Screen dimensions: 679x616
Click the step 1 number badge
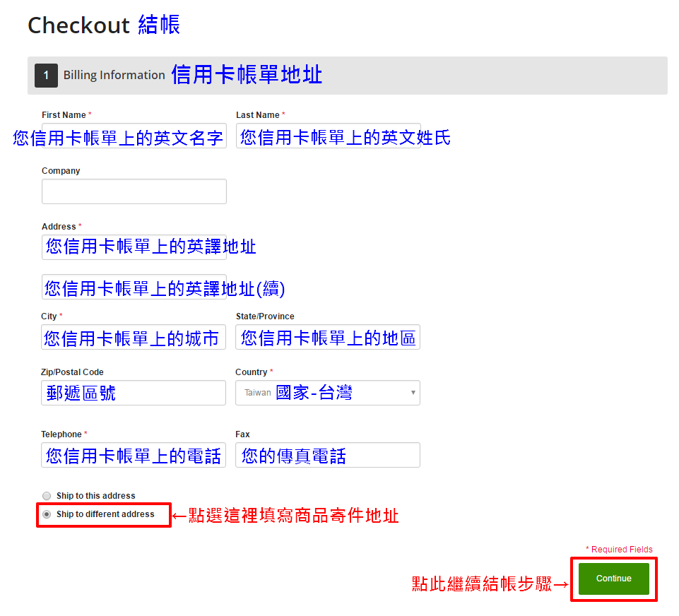[x=47, y=76]
